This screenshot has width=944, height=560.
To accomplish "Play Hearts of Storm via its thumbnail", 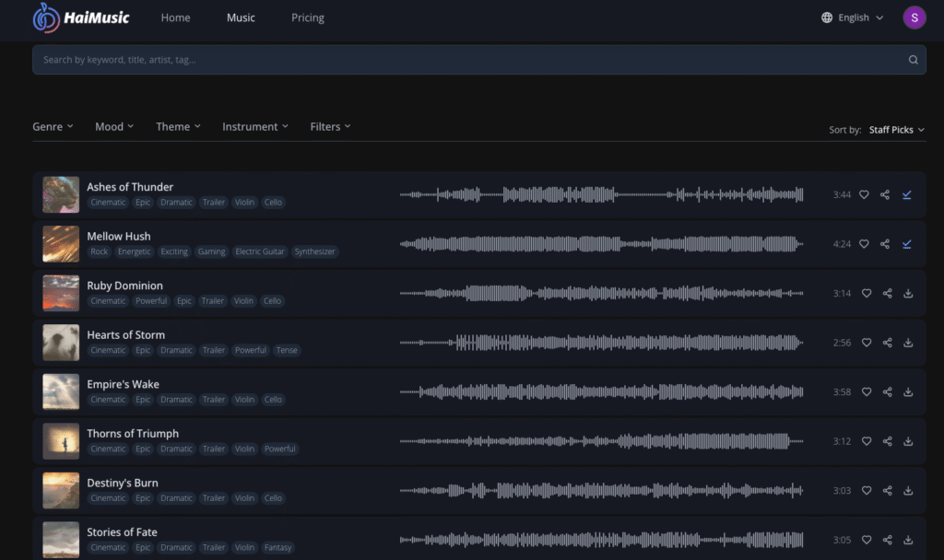I will pyautogui.click(x=61, y=343).
